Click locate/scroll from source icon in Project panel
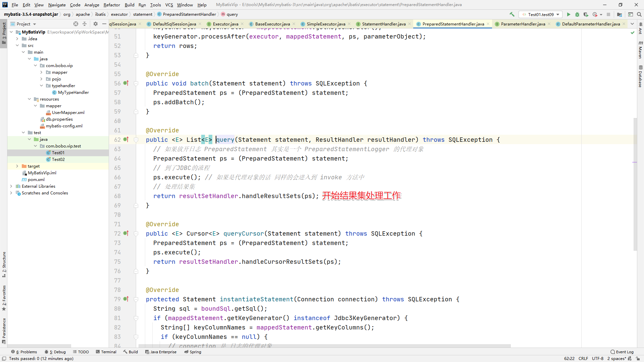Viewport: 644px width, 362px height. click(76, 24)
